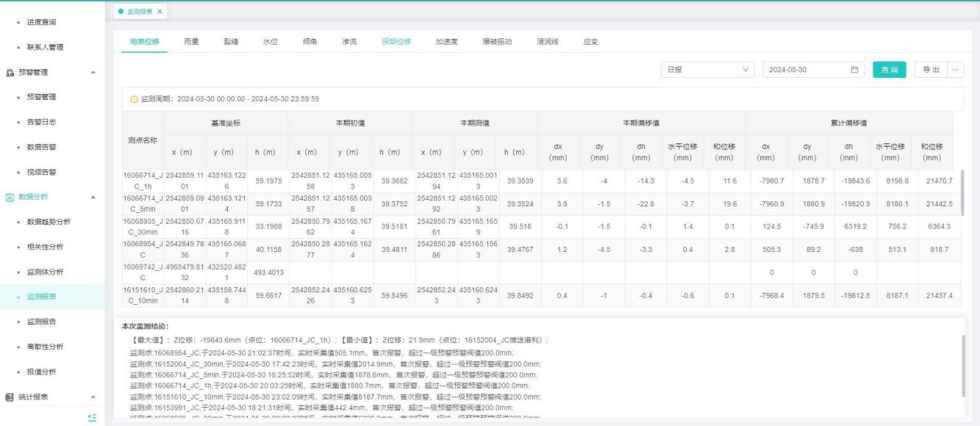Open the calendar icon in date field

[854, 69]
